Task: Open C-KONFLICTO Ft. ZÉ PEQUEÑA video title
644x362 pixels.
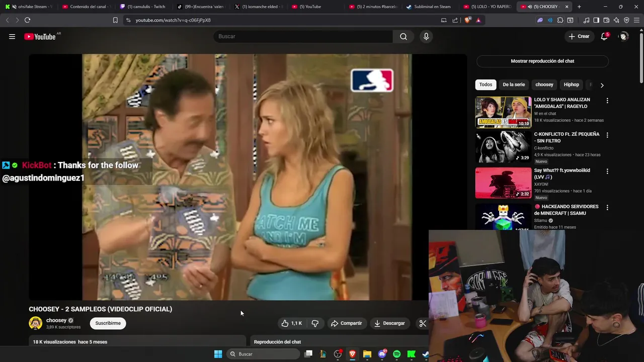Action: 567,138
